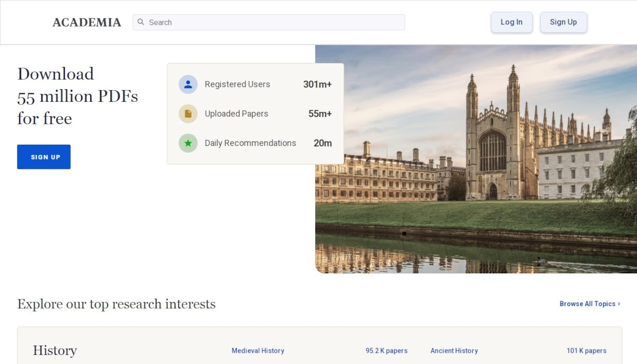This screenshot has width=637, height=364.
Task: Click the "Uploaded Papers" label
Action: point(236,114)
